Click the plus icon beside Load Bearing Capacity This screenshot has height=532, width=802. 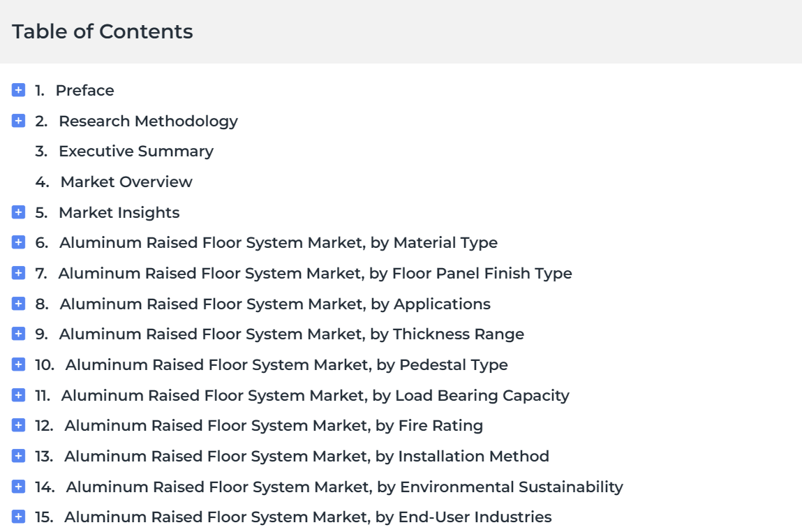point(18,395)
